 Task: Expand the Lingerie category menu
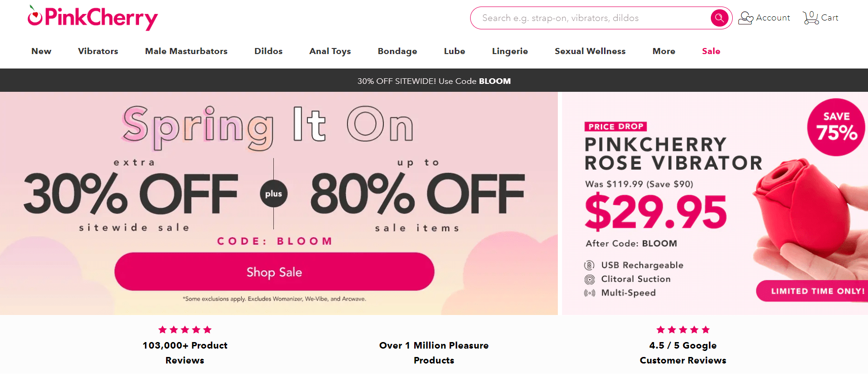[x=510, y=51]
